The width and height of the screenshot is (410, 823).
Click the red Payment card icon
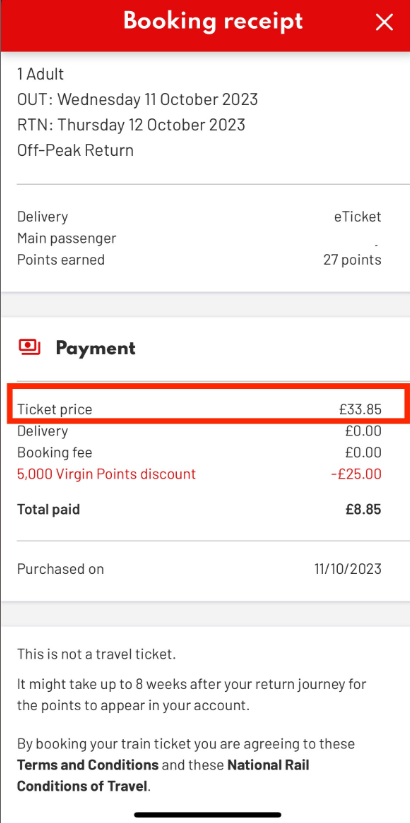pyautogui.click(x=29, y=347)
